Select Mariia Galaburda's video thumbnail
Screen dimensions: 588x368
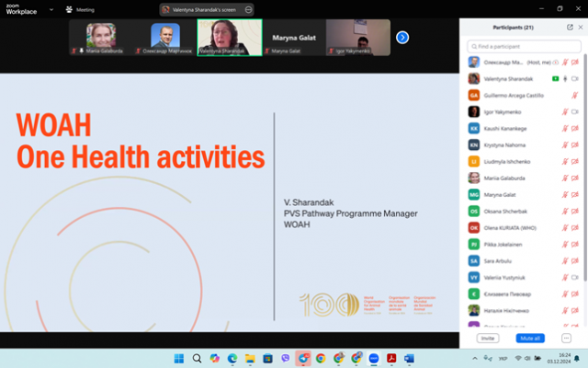(100, 38)
